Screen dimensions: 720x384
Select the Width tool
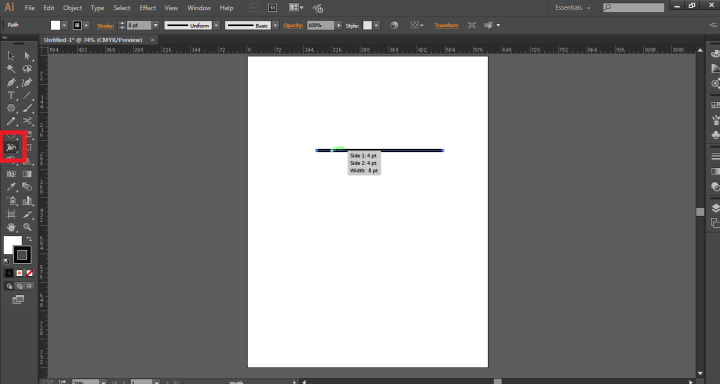pos(11,147)
